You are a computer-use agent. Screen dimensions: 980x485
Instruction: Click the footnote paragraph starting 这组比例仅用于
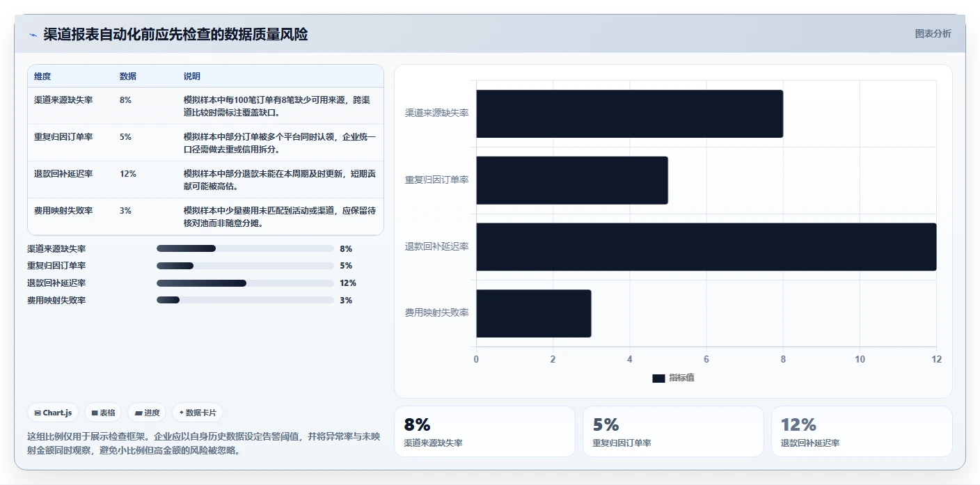tap(204, 443)
